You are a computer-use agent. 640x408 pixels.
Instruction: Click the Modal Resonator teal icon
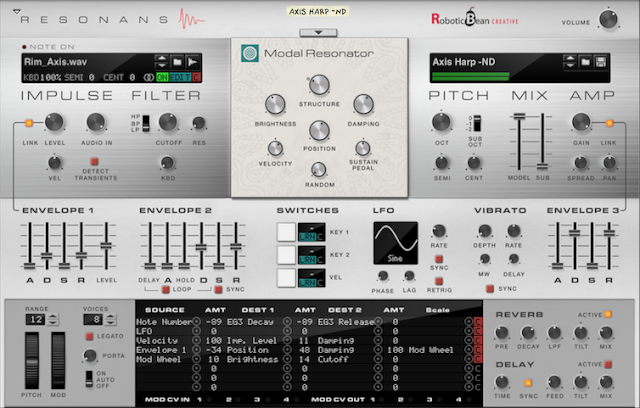click(250, 53)
